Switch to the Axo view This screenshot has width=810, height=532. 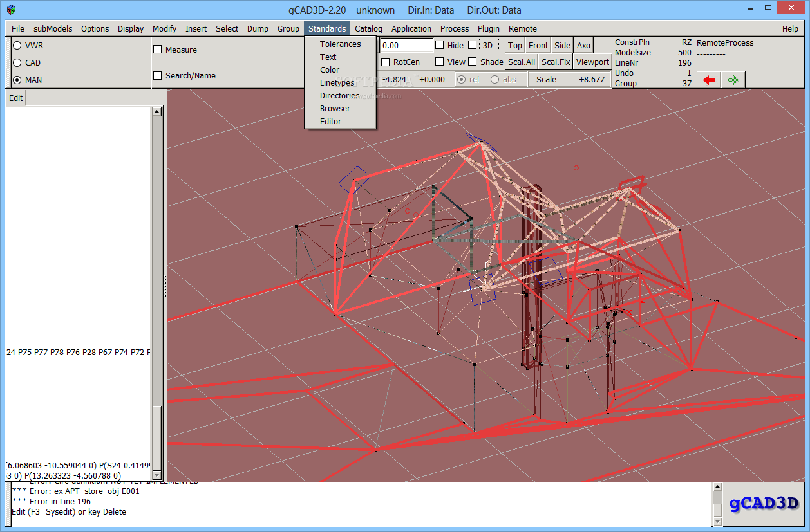pos(583,45)
